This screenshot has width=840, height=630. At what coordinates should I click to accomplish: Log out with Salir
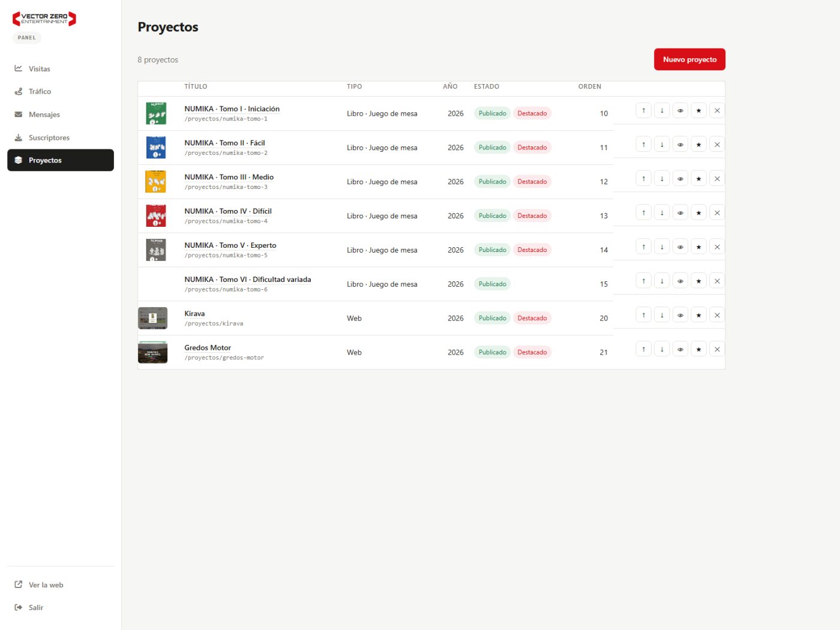[x=61, y=608]
